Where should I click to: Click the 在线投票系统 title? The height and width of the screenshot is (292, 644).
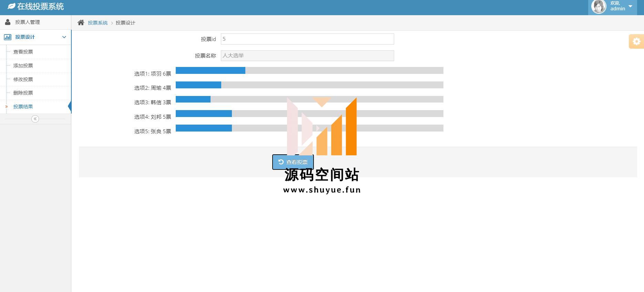click(40, 7)
